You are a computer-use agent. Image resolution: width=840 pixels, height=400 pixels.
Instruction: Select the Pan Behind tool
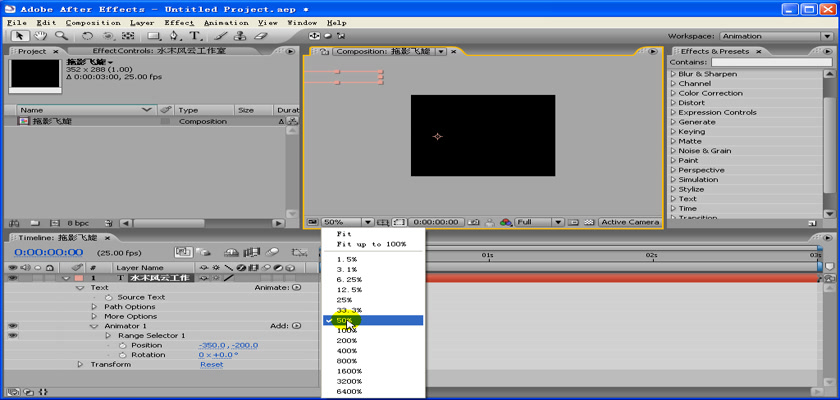pos(128,36)
